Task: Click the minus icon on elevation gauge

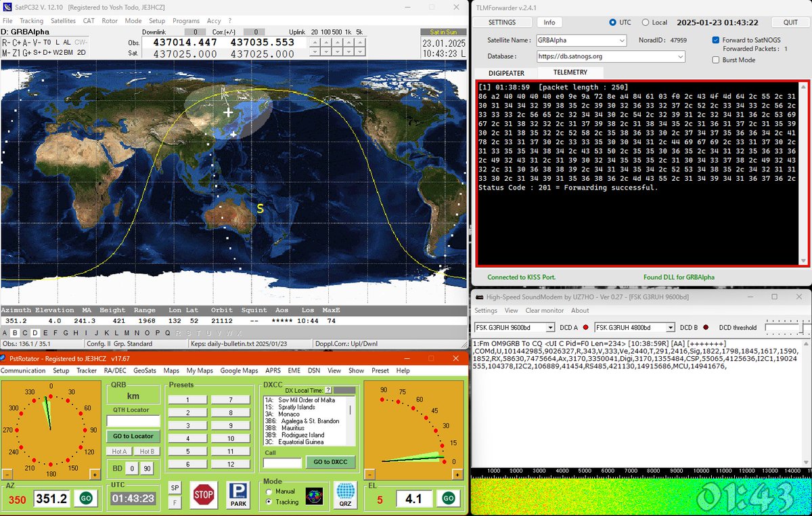Action: coord(369,474)
